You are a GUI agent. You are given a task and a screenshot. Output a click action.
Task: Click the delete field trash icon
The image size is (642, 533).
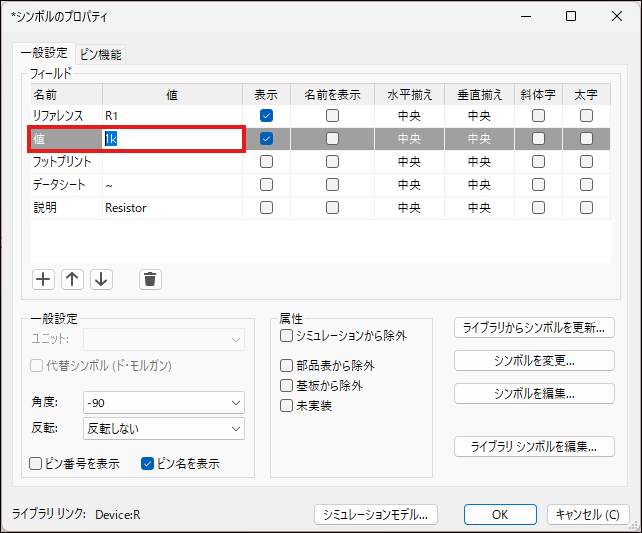[x=150, y=279]
